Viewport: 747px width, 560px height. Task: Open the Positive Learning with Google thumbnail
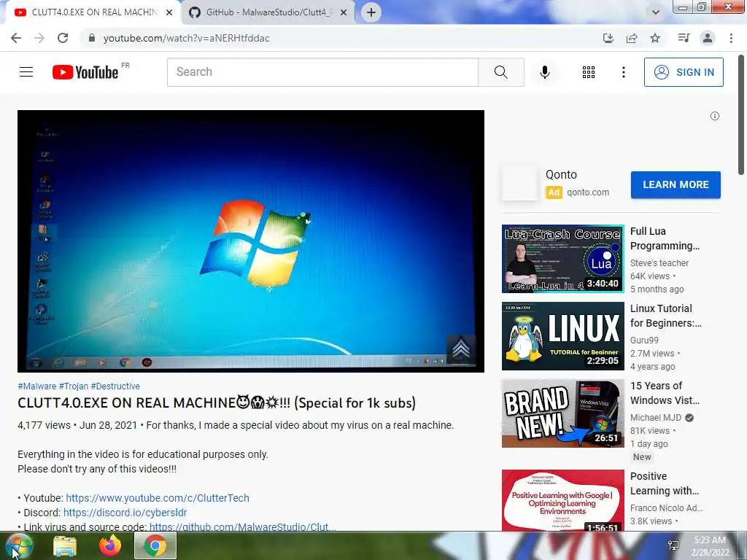pyautogui.click(x=562, y=500)
